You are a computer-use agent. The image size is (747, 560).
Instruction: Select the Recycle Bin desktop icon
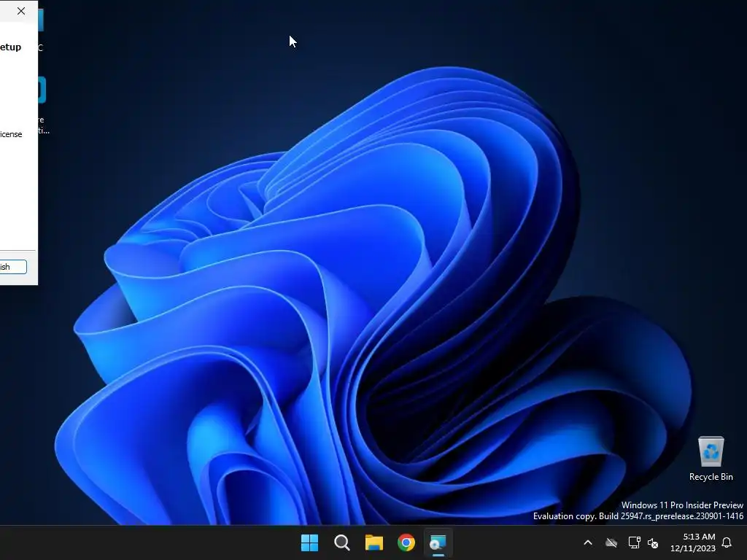711,458
